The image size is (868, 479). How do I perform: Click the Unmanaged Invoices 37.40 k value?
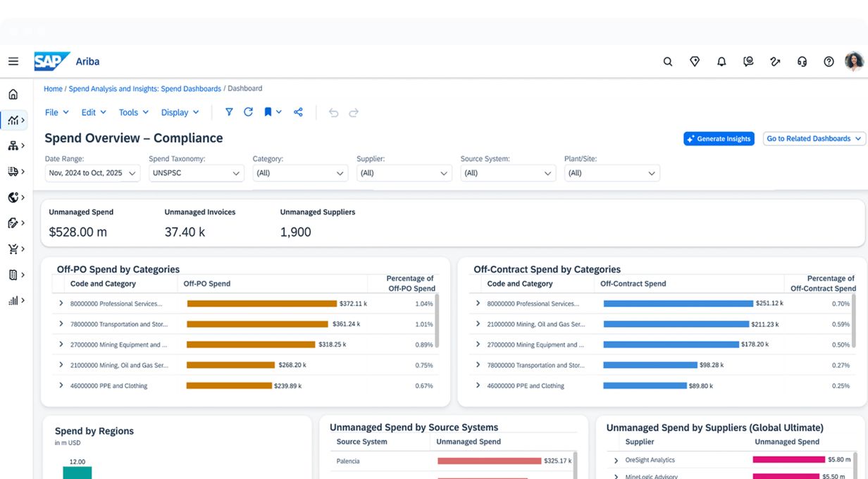185,232
